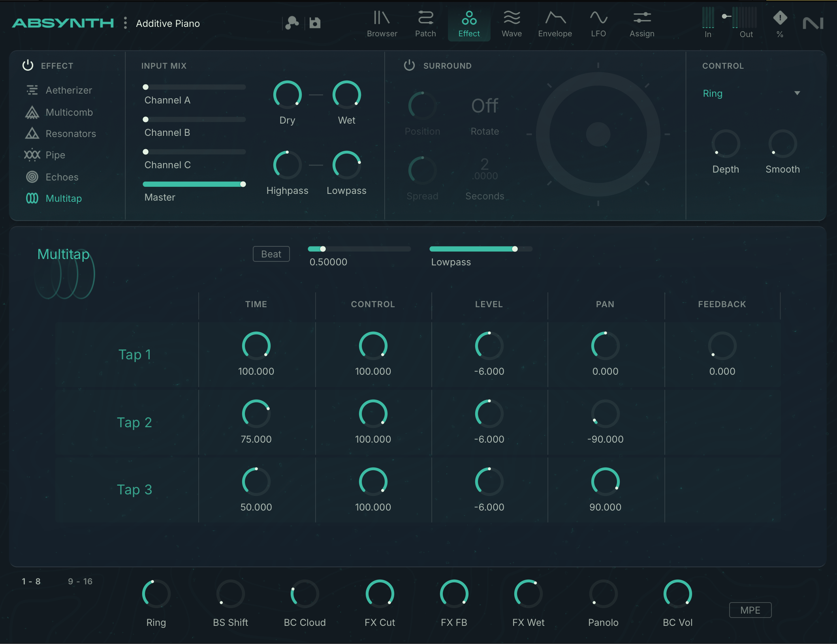837x644 pixels.
Task: Open the three-dot menu beside Absynth logo
Action: click(125, 23)
